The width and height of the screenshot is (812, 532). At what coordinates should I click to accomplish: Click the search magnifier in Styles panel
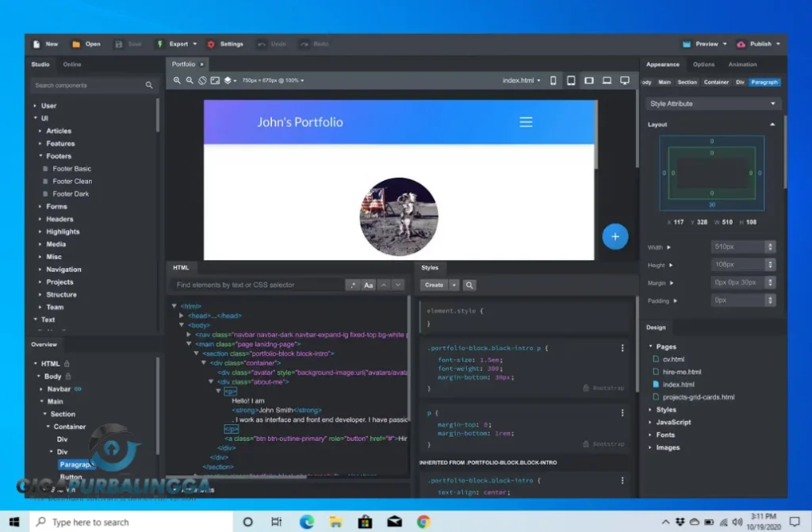pyautogui.click(x=471, y=285)
